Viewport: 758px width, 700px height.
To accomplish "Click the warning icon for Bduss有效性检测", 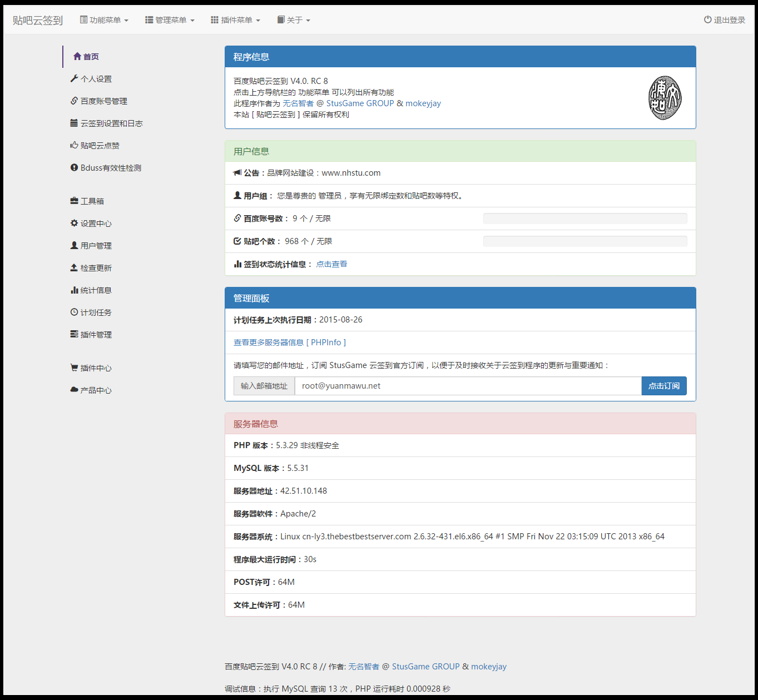I will (74, 167).
